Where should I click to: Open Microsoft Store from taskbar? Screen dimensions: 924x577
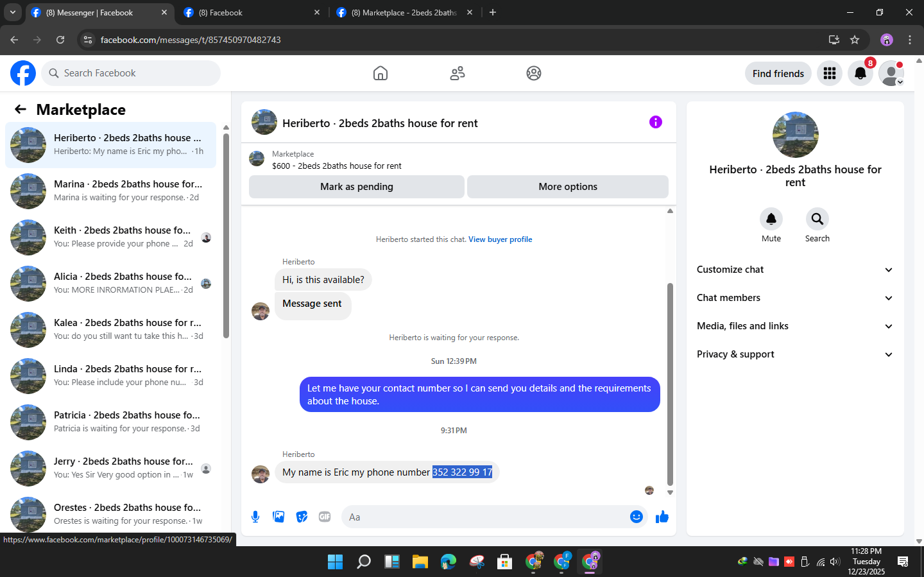coord(505,562)
